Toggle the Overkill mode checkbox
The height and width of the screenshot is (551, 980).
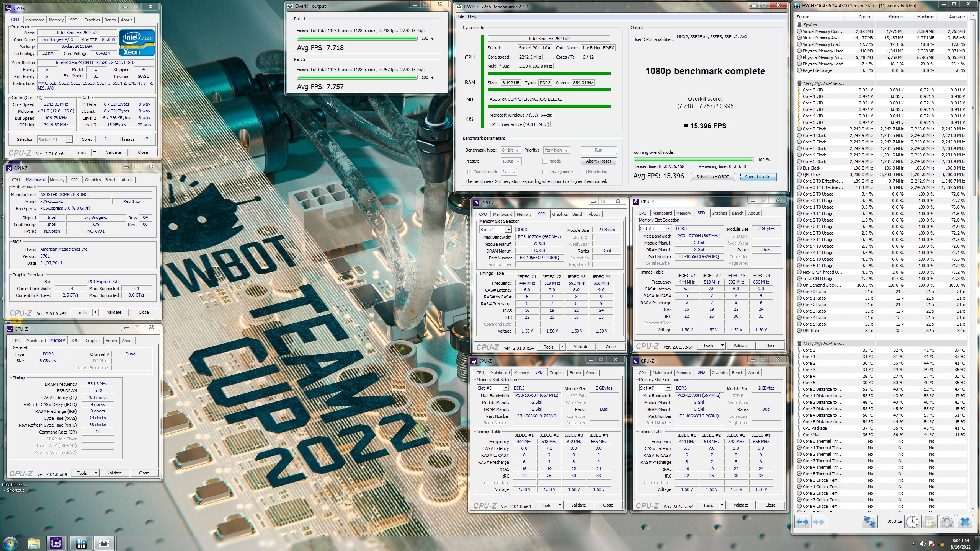pos(469,172)
